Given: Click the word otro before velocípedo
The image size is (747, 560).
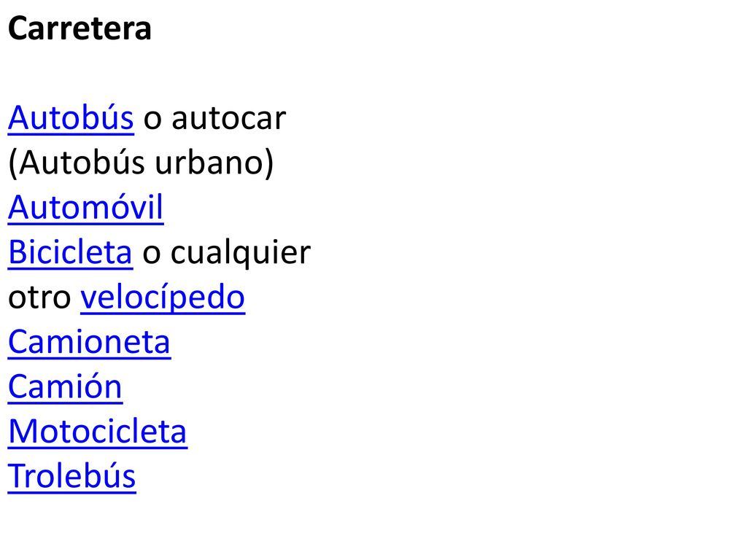Looking at the screenshot, I should (39, 298).
